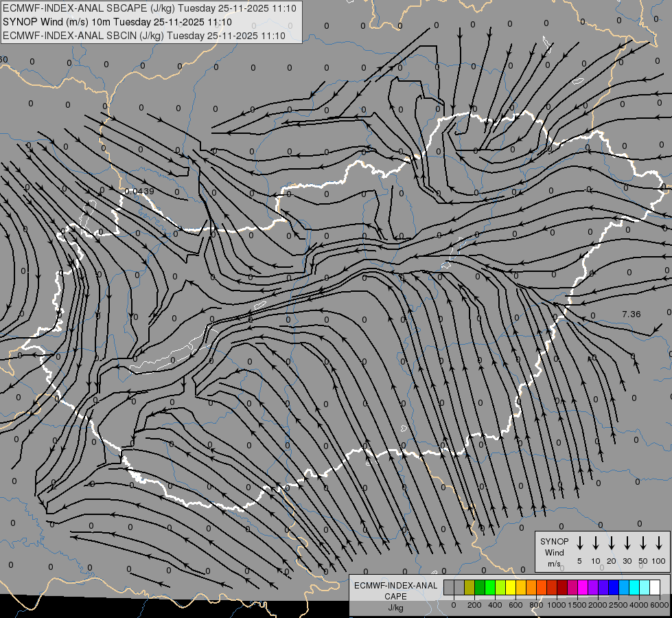Select the pure blue 2500 J/kg swatch

614,588
